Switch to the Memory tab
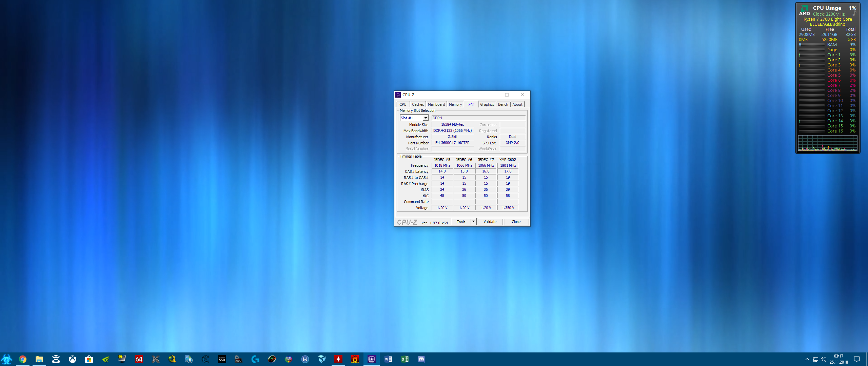Viewport: 868px width, 366px height. 455,104
